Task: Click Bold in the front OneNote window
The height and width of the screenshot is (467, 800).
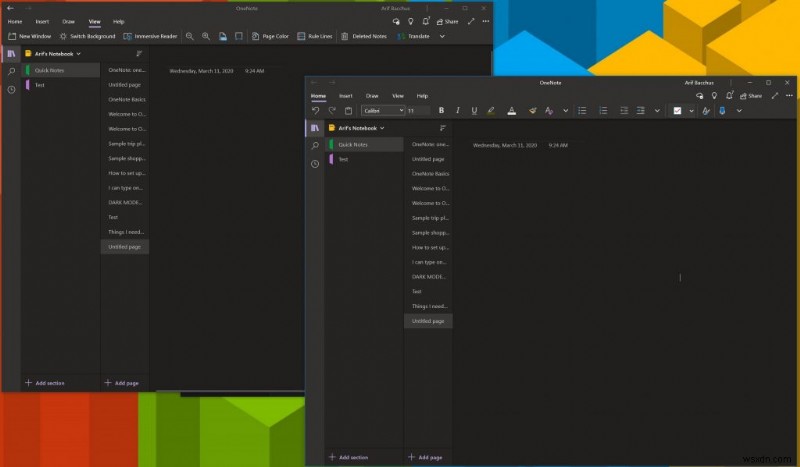Action: click(441, 110)
